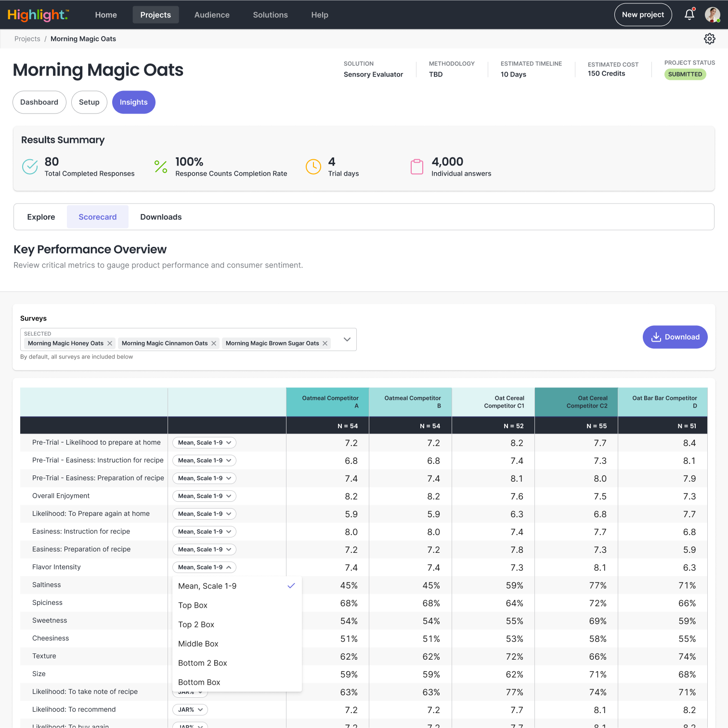728x728 pixels.
Task: Click the Highlight logo
Action: pos(38,15)
